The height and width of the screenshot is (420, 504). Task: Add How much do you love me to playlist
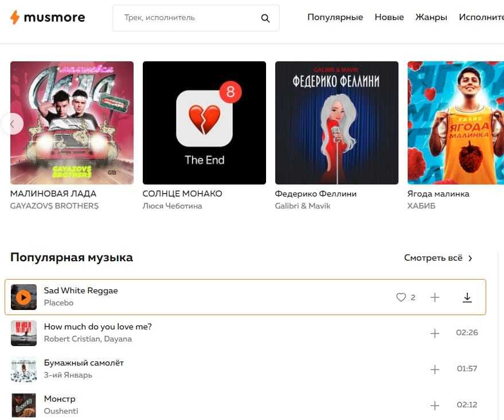coord(435,333)
